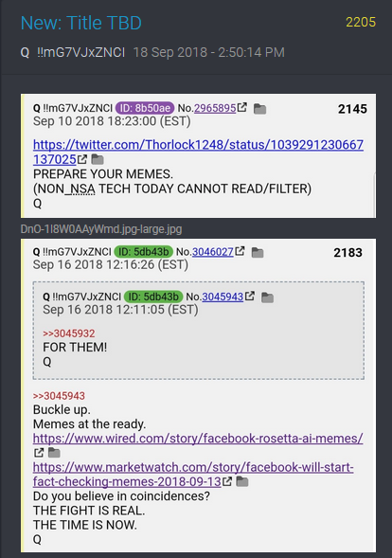The height and width of the screenshot is (558, 392).
Task: Select the green ID: 5db43b badge in post 2183
Action: coord(143,252)
